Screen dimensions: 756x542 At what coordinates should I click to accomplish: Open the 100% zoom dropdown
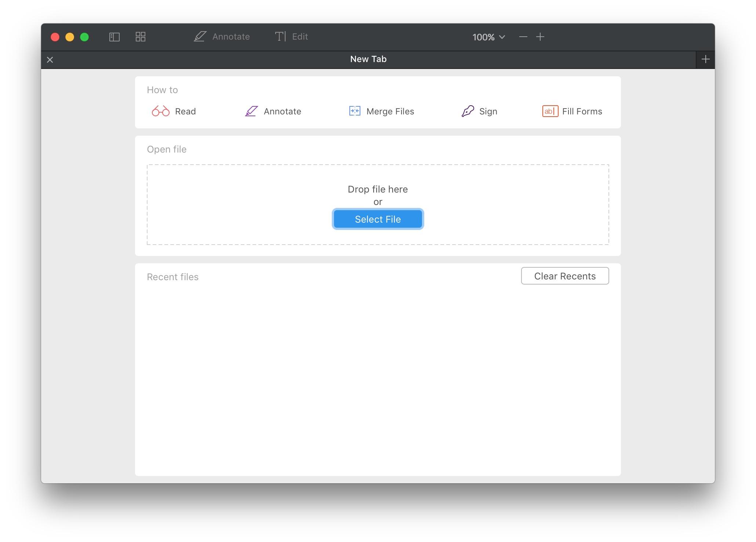488,37
